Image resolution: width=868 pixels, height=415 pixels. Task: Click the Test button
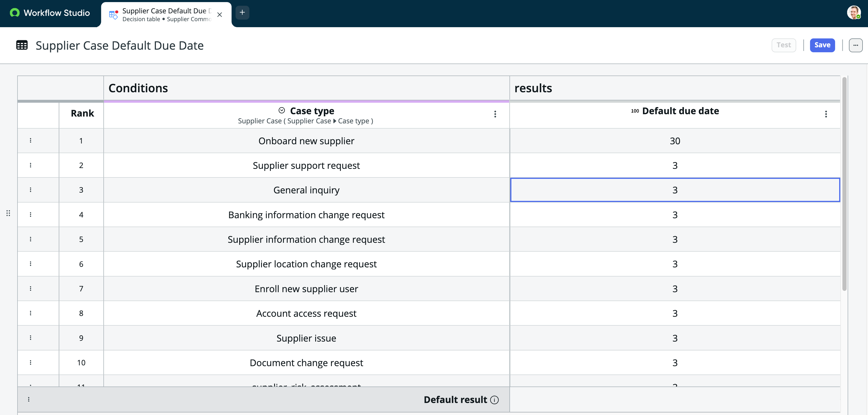click(783, 45)
